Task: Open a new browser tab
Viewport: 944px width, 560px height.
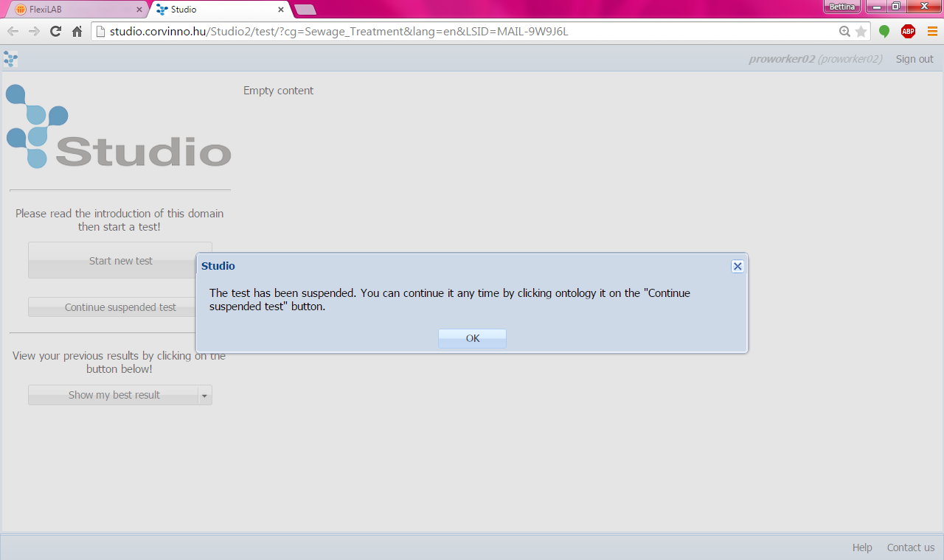Action: pyautogui.click(x=305, y=10)
